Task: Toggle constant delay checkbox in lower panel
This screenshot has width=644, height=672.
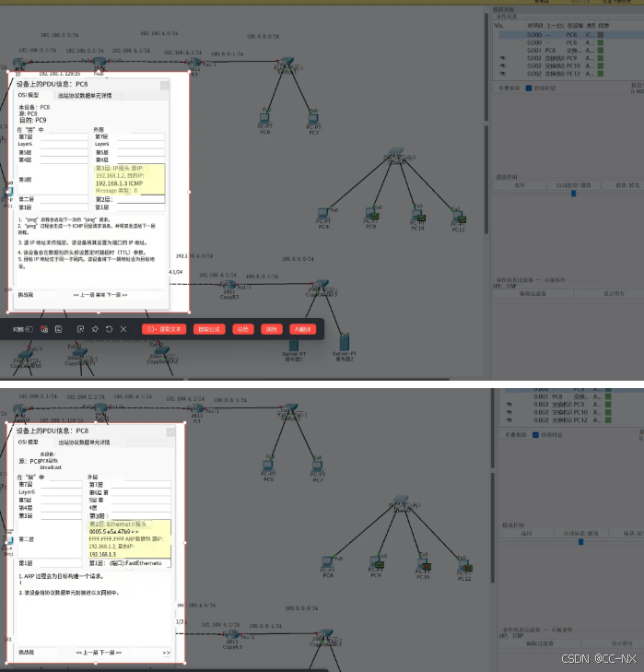Action: click(535, 434)
